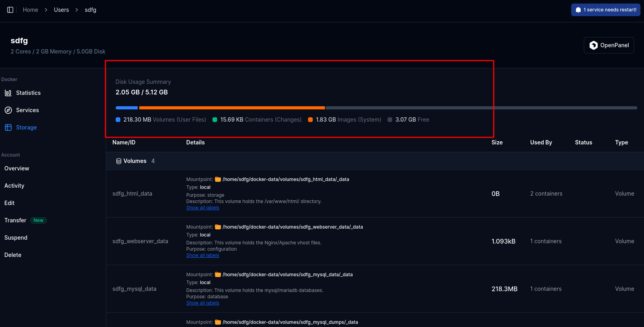Click the sdfg breadcrumb
The image size is (644, 327).
[x=90, y=10]
